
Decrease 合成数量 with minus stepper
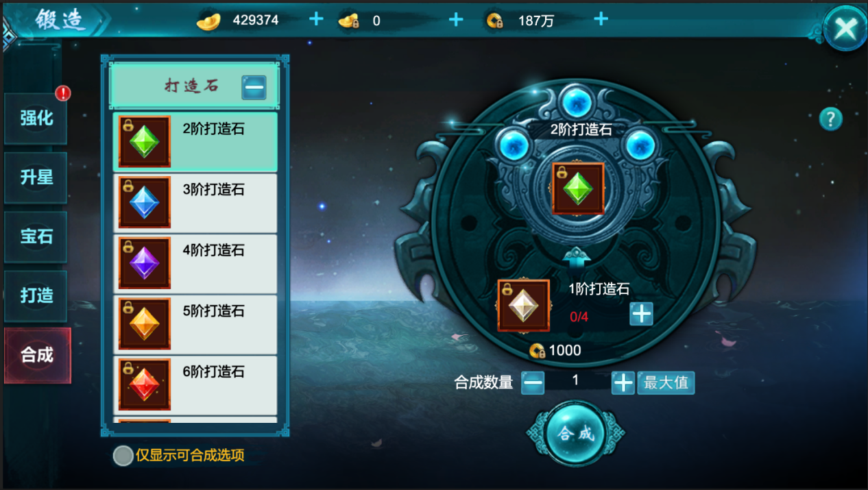coord(533,382)
